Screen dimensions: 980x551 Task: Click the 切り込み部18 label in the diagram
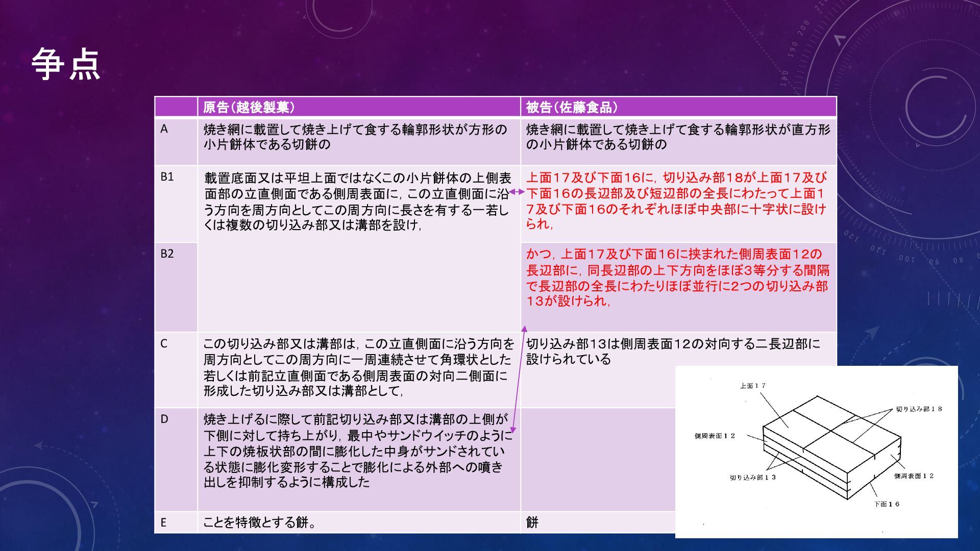[x=919, y=409]
